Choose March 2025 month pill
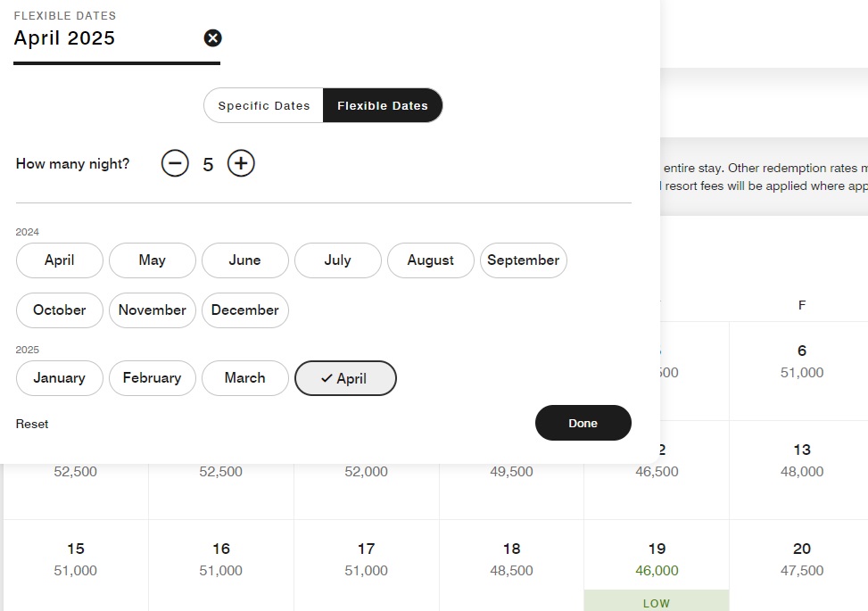 [x=245, y=378]
